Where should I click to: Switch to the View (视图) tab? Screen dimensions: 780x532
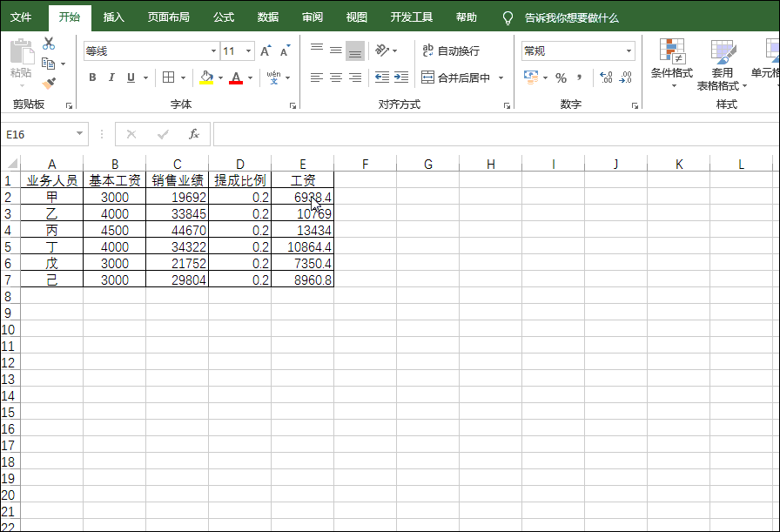357,17
